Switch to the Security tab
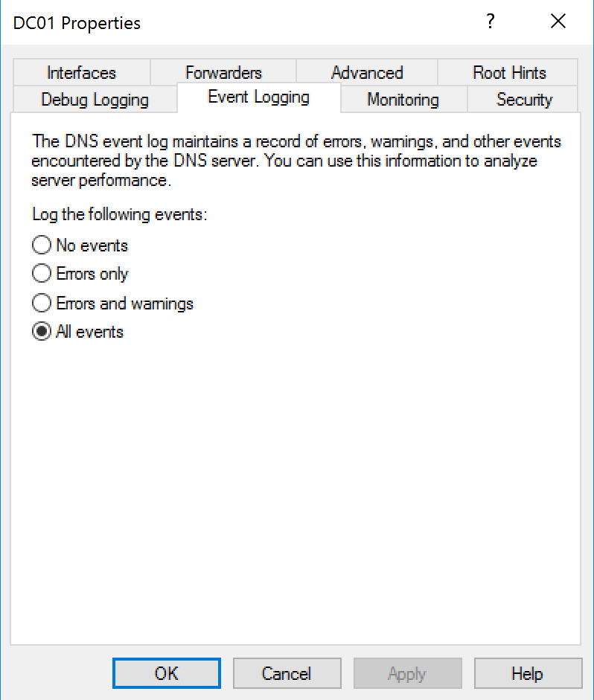 coord(524,99)
